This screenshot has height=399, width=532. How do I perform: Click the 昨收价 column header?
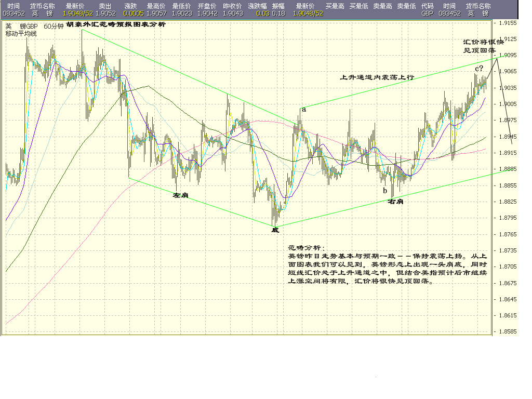(232, 6)
